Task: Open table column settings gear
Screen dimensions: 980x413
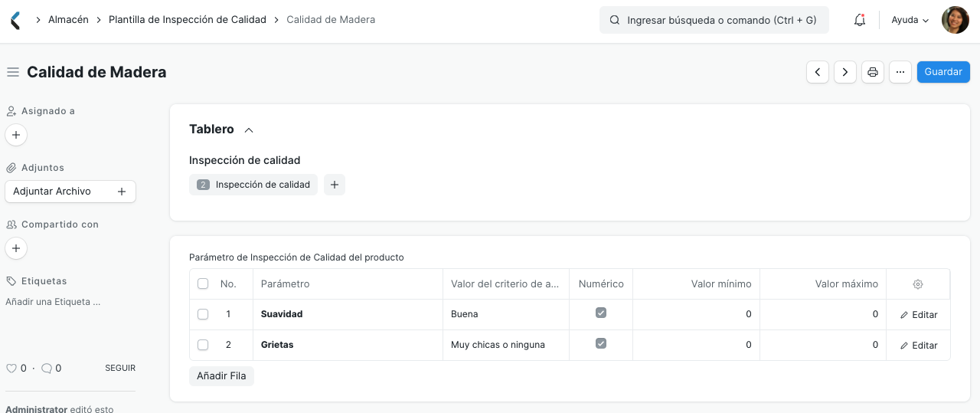Action: 918,284
